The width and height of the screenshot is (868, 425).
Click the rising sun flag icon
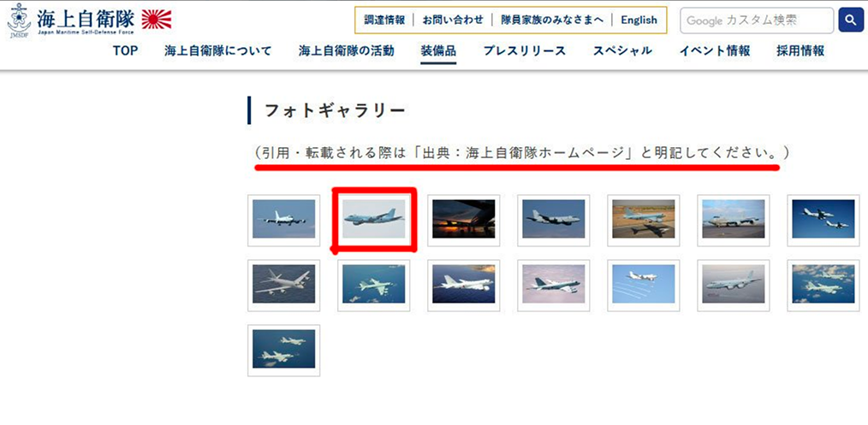(x=157, y=20)
